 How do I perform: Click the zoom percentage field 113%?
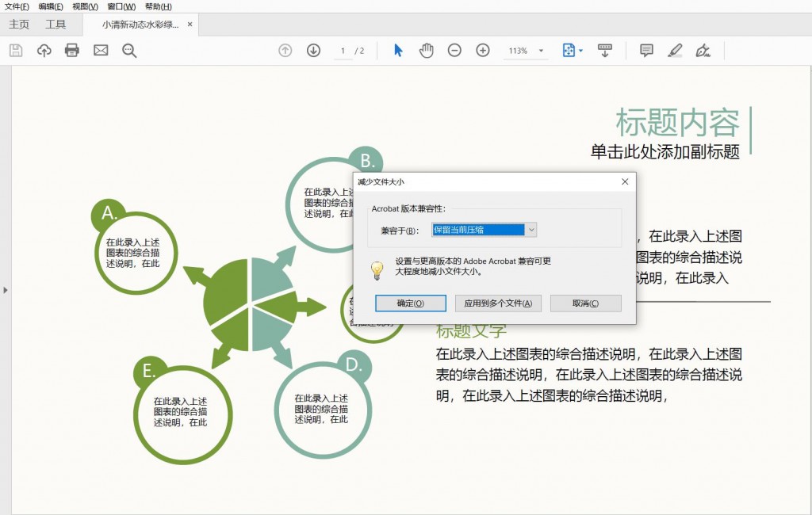coord(518,51)
